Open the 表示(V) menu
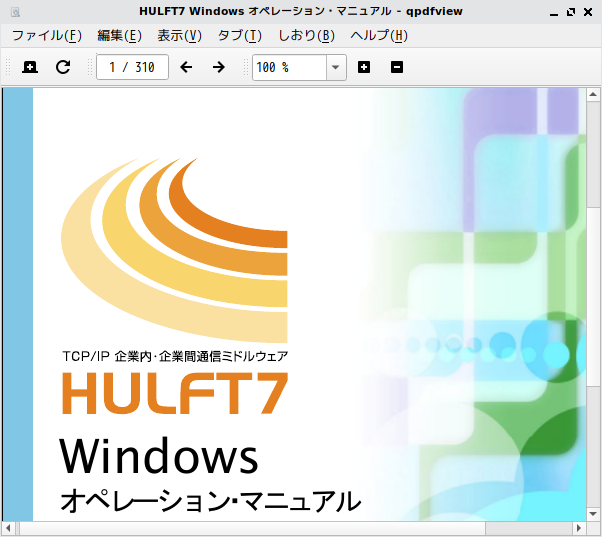Screen dimensions: 602x537 (179, 36)
